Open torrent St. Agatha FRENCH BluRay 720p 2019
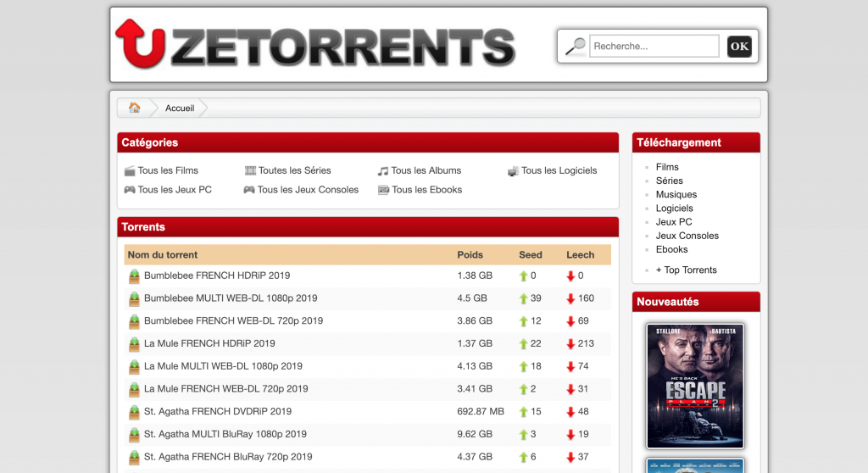 pos(228,457)
